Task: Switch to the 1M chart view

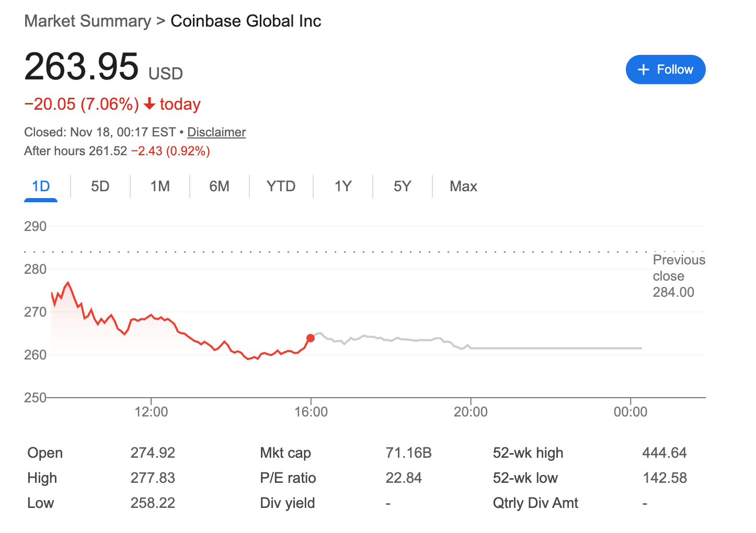Action: (159, 186)
